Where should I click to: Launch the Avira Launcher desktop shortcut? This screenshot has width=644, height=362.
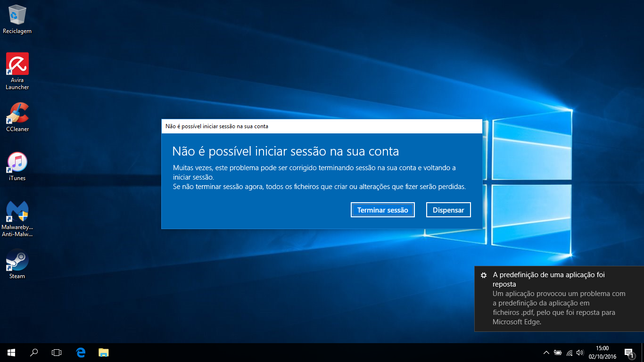(x=17, y=71)
